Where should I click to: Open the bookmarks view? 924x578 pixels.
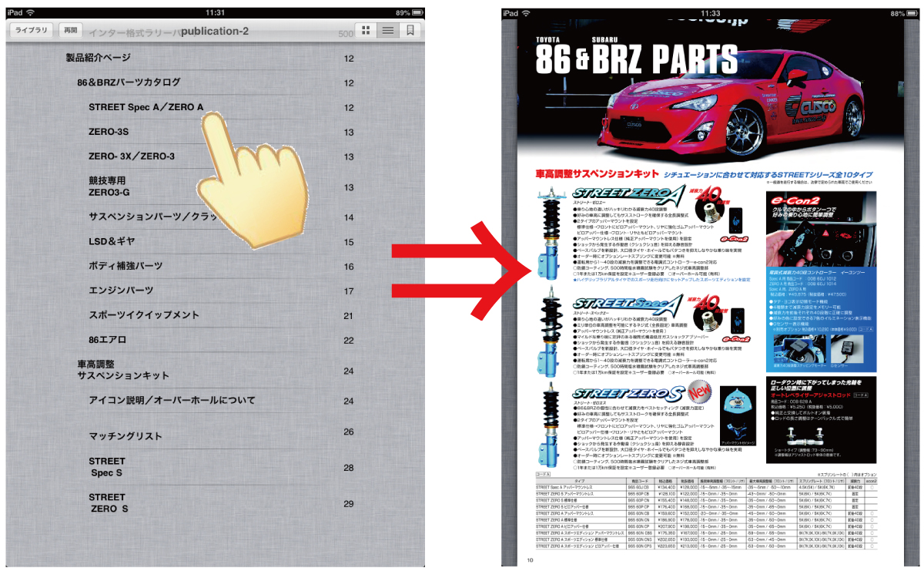coord(410,30)
